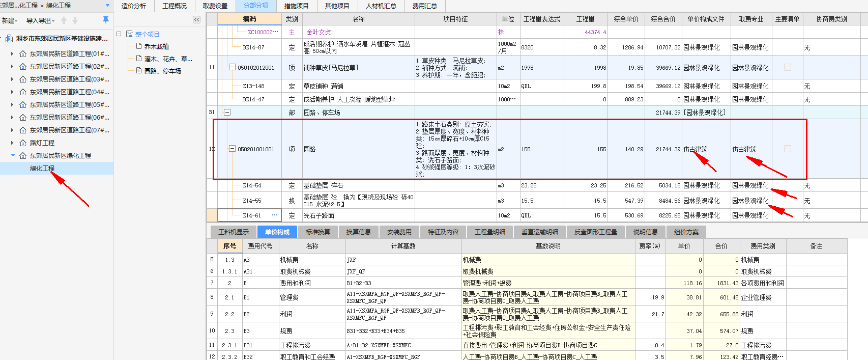Open the 工程量明细 bottom tab

(490, 232)
